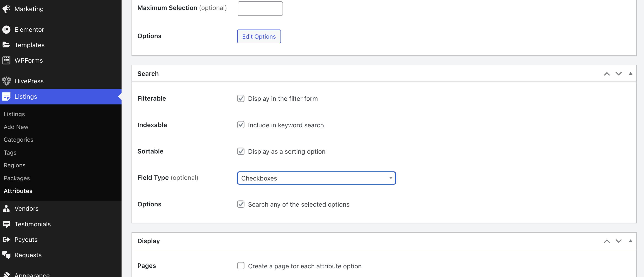Viewport: 644px width, 277px height.
Task: Open Attributes submenu link
Action: coord(18,191)
